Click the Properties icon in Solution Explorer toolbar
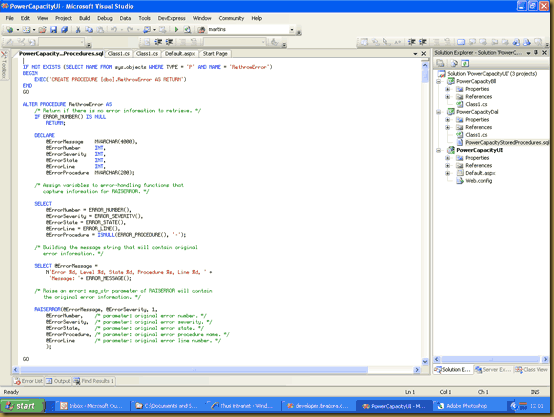Image resolution: width=554 pixels, height=417 pixels. point(441,63)
